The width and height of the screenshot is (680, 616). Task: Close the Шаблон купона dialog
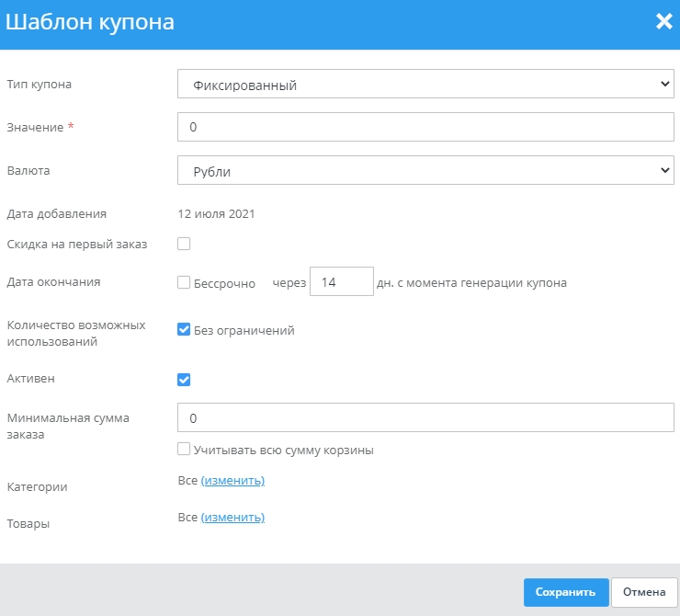pyautogui.click(x=664, y=21)
